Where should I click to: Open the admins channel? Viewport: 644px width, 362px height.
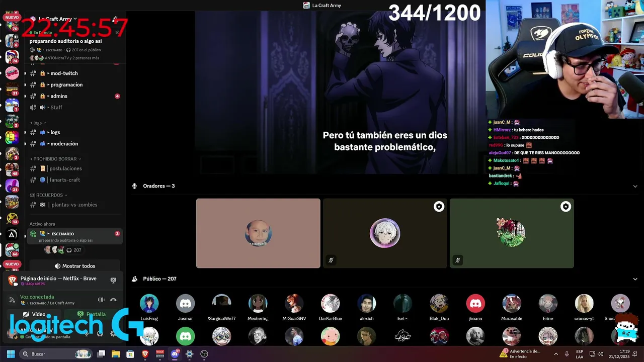pos(73,96)
